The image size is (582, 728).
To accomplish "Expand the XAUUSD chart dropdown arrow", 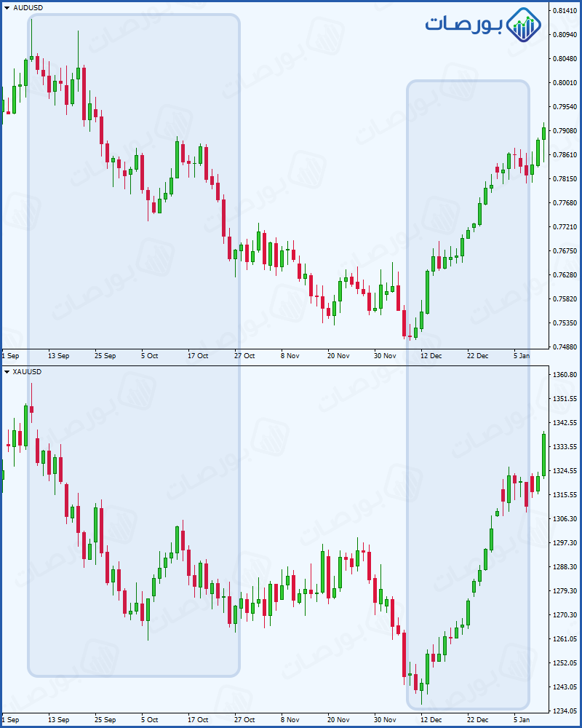I will coord(7,372).
